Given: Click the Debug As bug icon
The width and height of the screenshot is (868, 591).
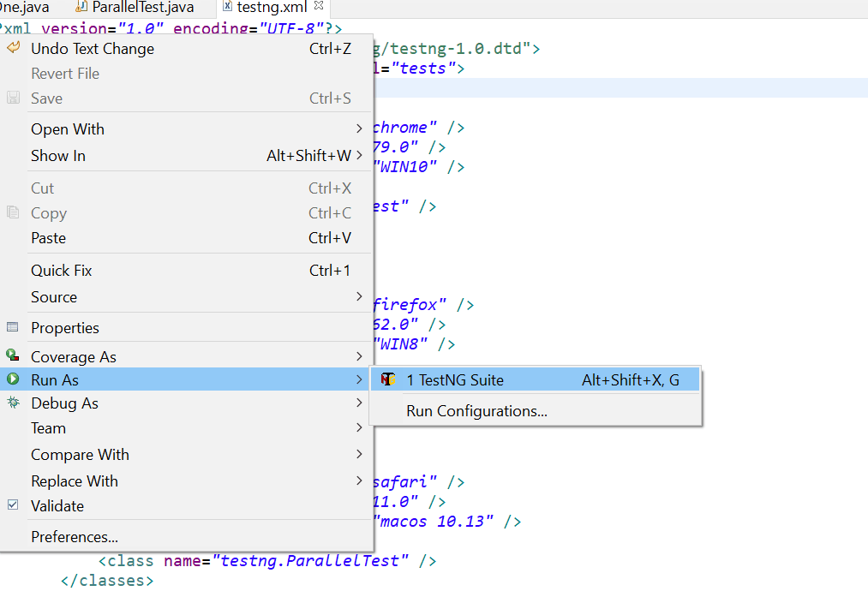Looking at the screenshot, I should 13,403.
